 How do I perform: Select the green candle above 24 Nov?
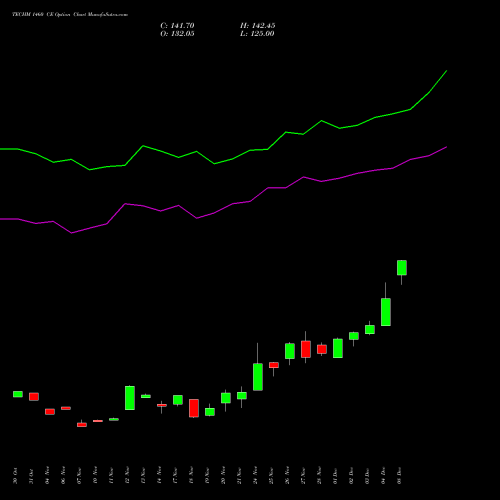click(258, 377)
